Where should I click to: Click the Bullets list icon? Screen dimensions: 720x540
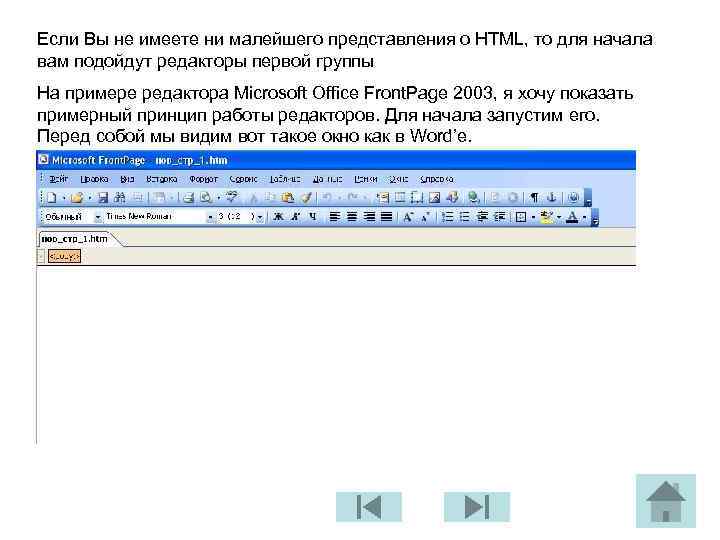click(x=464, y=217)
